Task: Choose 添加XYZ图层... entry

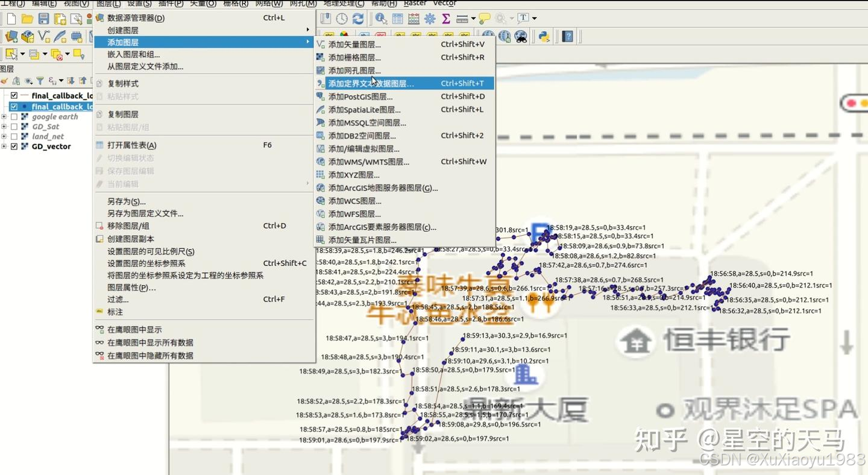Action: pos(404,175)
